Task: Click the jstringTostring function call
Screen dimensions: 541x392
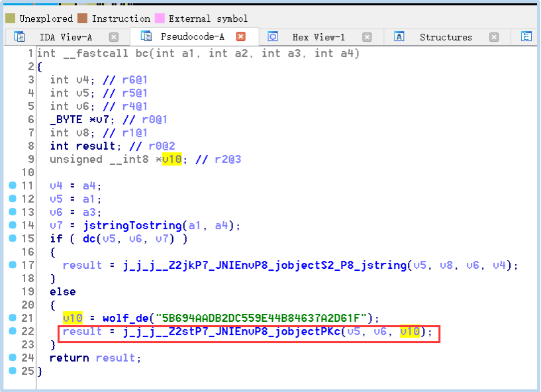Action: [132, 226]
